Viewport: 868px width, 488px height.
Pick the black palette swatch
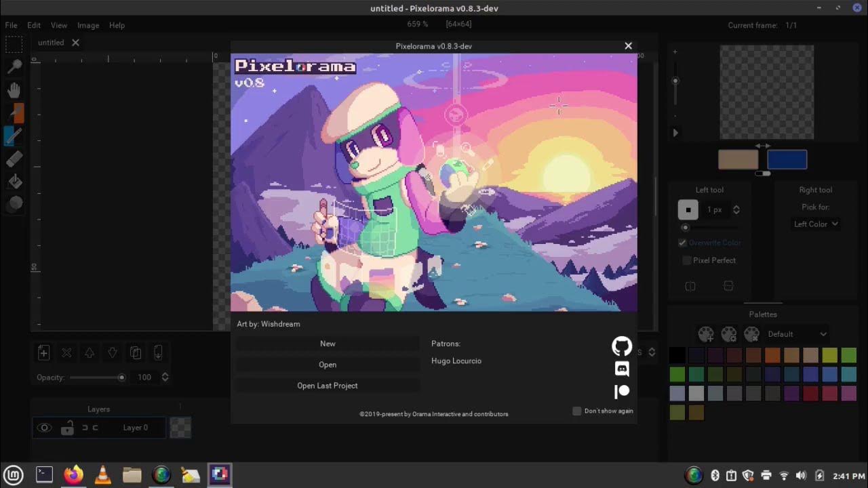point(677,355)
